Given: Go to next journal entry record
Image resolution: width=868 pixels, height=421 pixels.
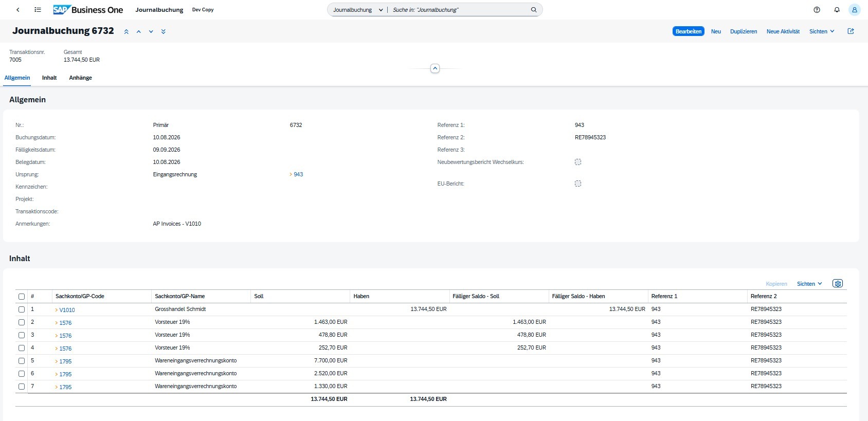Looking at the screenshot, I should point(151,32).
